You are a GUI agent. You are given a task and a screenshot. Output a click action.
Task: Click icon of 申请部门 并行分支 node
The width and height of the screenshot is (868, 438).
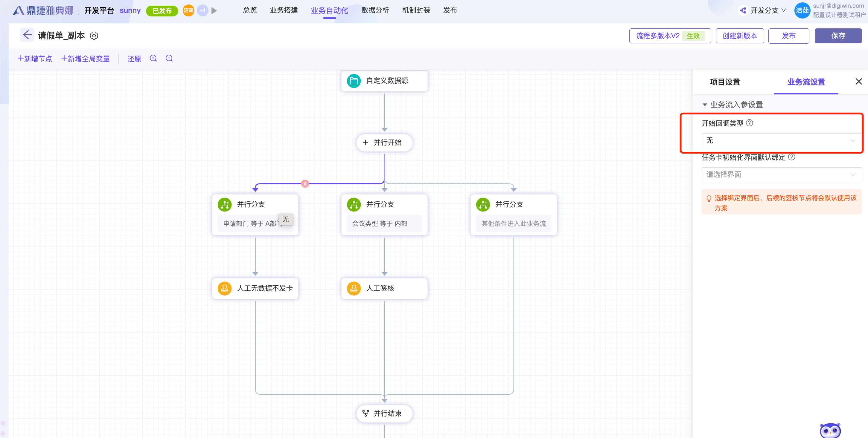tap(224, 204)
